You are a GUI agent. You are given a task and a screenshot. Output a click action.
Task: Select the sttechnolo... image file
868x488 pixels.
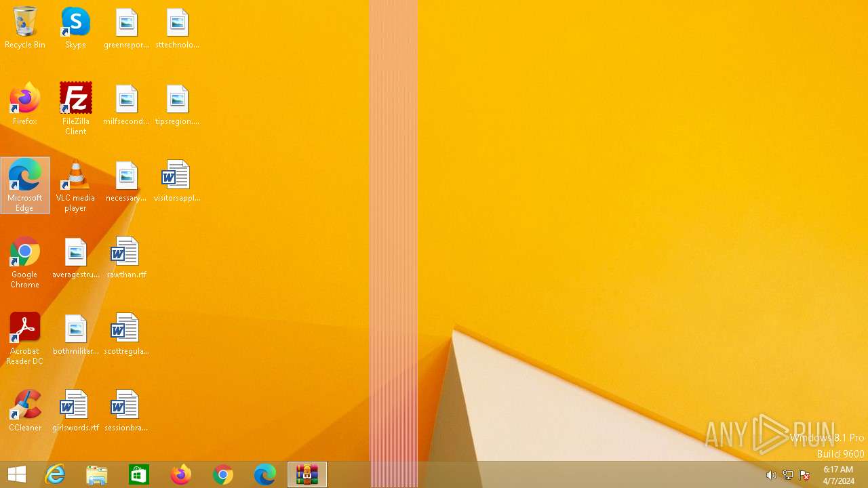tap(177, 28)
